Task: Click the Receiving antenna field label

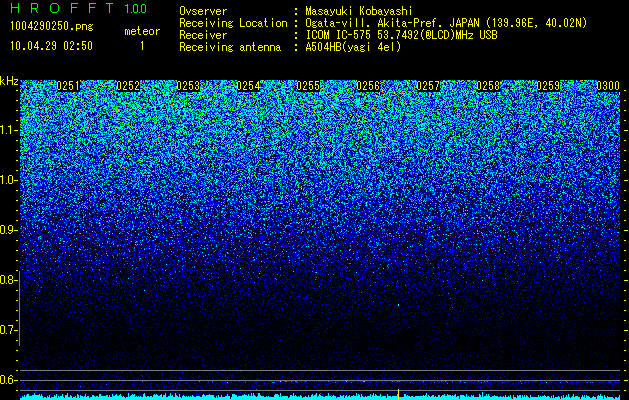Action: [230, 47]
